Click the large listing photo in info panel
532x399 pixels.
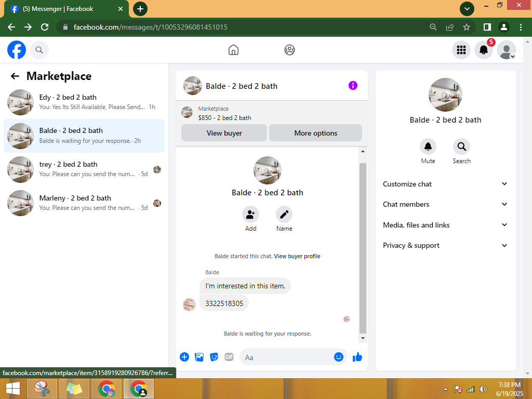pos(445,95)
